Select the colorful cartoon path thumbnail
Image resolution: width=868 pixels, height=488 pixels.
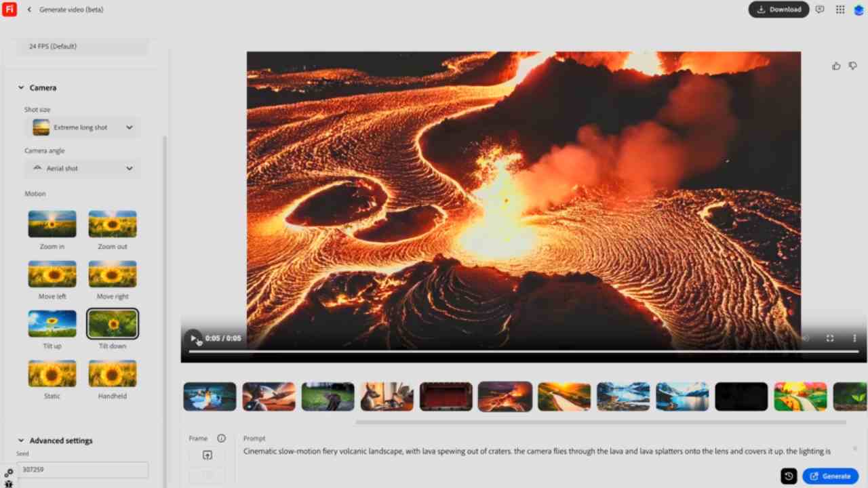[800, 396]
